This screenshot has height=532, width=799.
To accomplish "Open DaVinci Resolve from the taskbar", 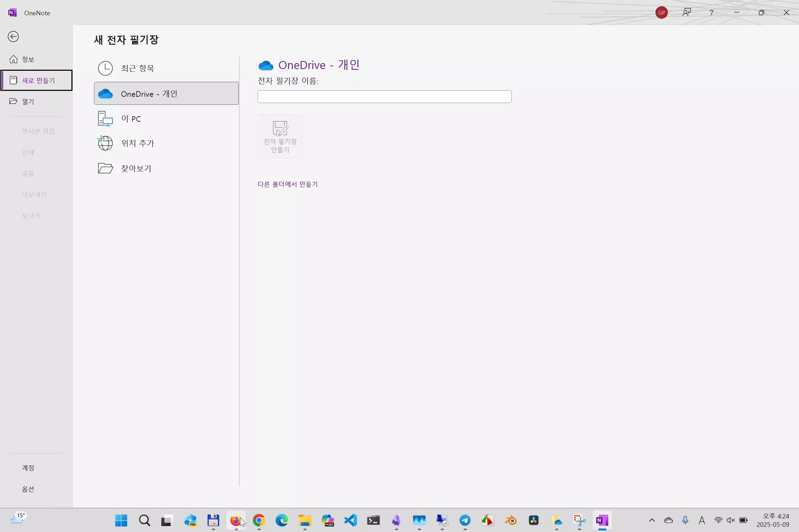I will pyautogui.click(x=534, y=521).
